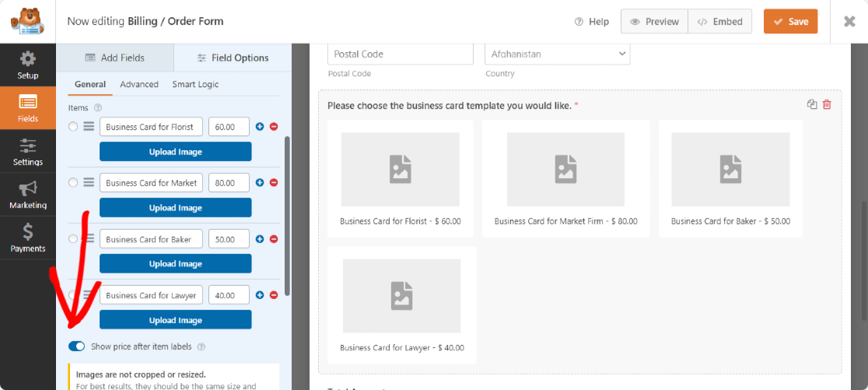This screenshot has height=390, width=868.
Task: Open the Payments dollar section
Action: click(x=28, y=237)
